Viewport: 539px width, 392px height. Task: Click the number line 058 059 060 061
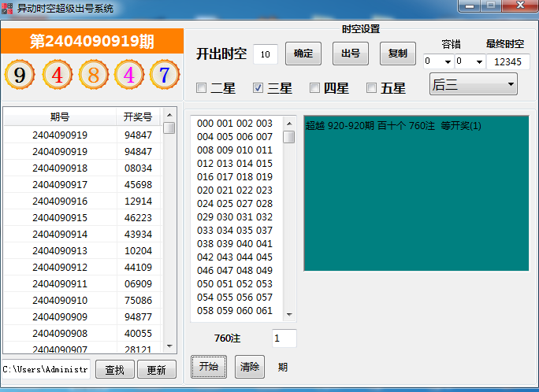tap(235, 311)
